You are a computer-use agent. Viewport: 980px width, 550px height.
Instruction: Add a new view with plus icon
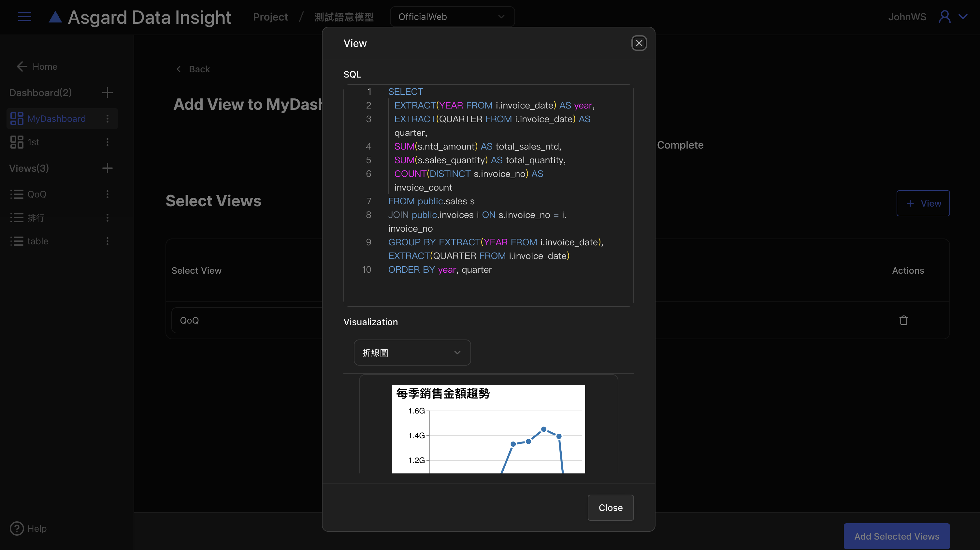coord(107,168)
